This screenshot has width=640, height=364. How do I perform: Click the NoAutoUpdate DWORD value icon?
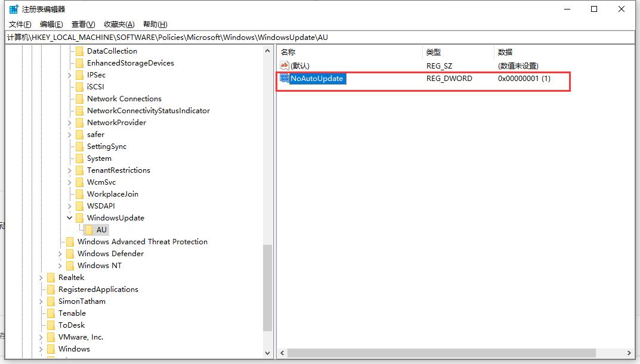pyautogui.click(x=285, y=78)
